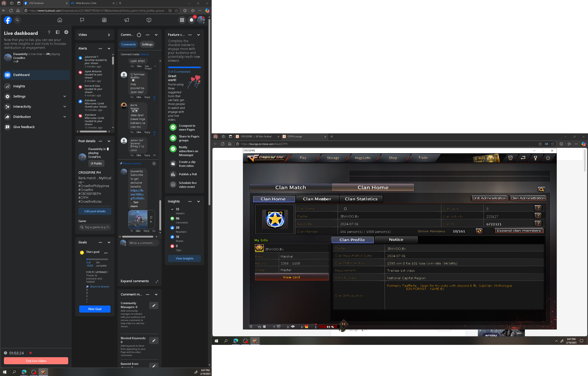Viewport: 588px width, 376px height.
Task: Click View Unit button
Action: pyautogui.click(x=291, y=277)
